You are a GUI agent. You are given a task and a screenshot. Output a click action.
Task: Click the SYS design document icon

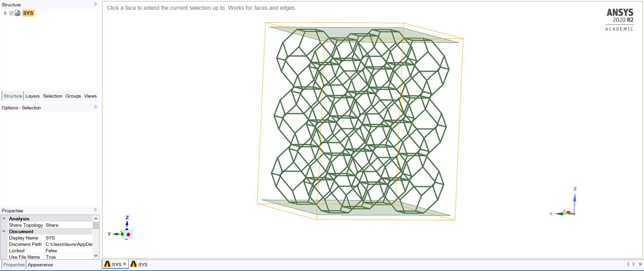click(18, 13)
